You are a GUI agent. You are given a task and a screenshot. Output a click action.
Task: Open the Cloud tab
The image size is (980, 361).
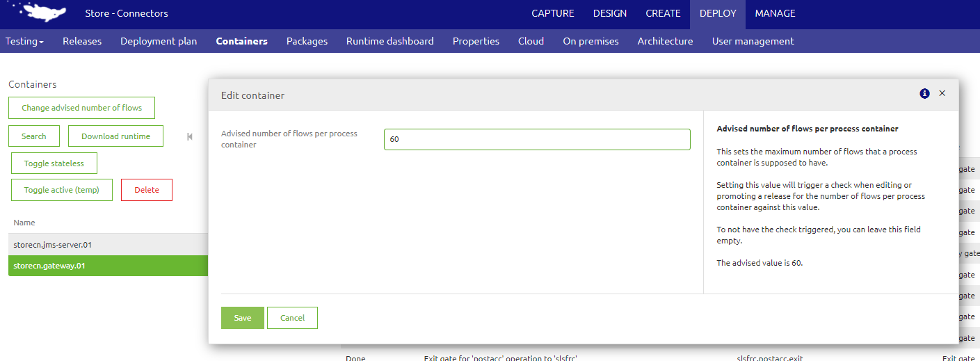tap(531, 41)
